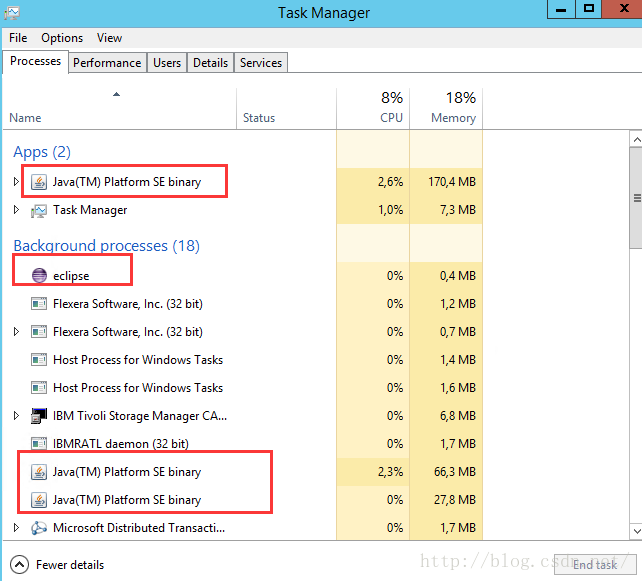Expand Microsoft Distributed Transaction entry

(16, 527)
